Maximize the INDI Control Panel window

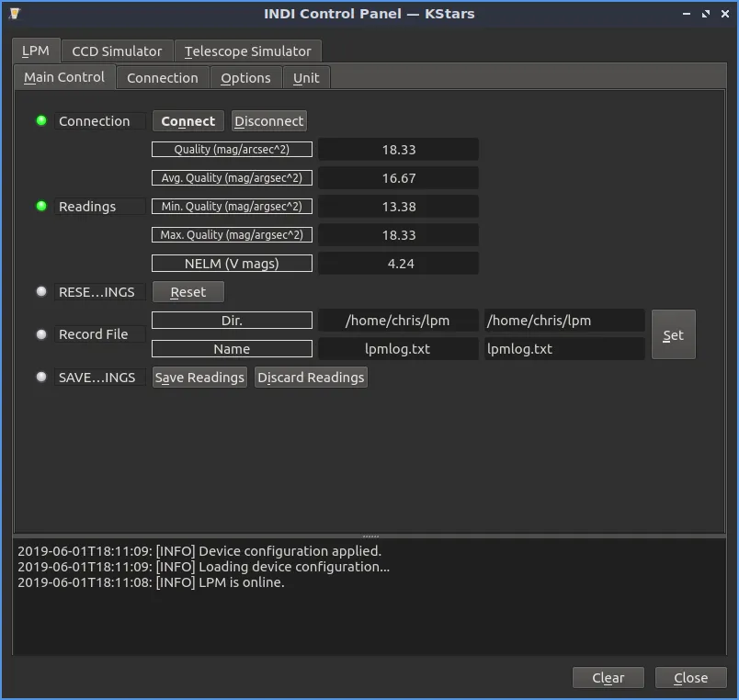(x=706, y=14)
